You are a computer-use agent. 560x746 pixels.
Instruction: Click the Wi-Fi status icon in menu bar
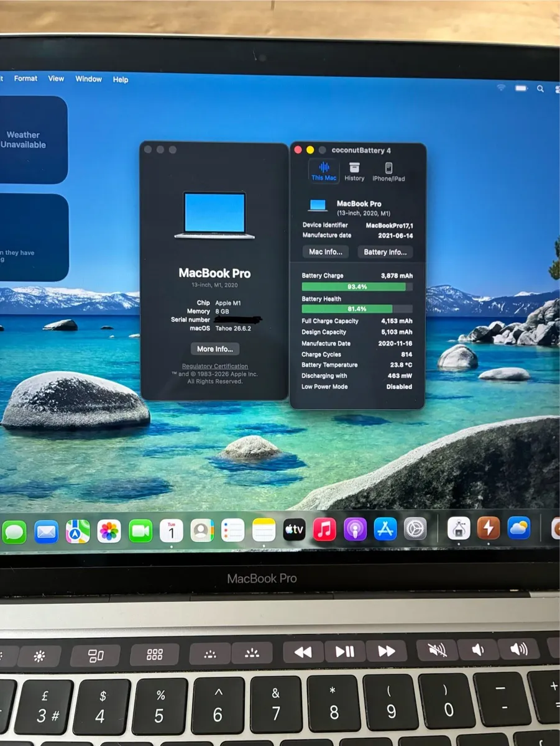coord(501,88)
